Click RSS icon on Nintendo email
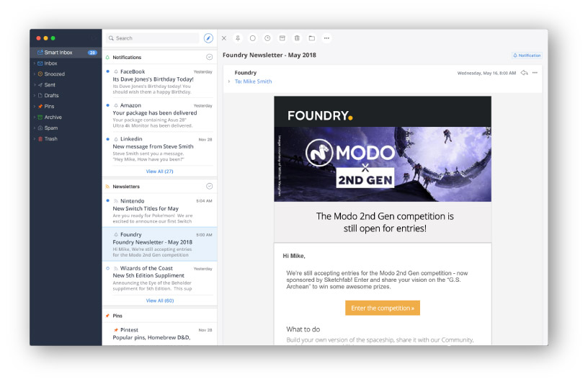Image resolution: width=588 pixels, height=382 pixels. (x=116, y=201)
